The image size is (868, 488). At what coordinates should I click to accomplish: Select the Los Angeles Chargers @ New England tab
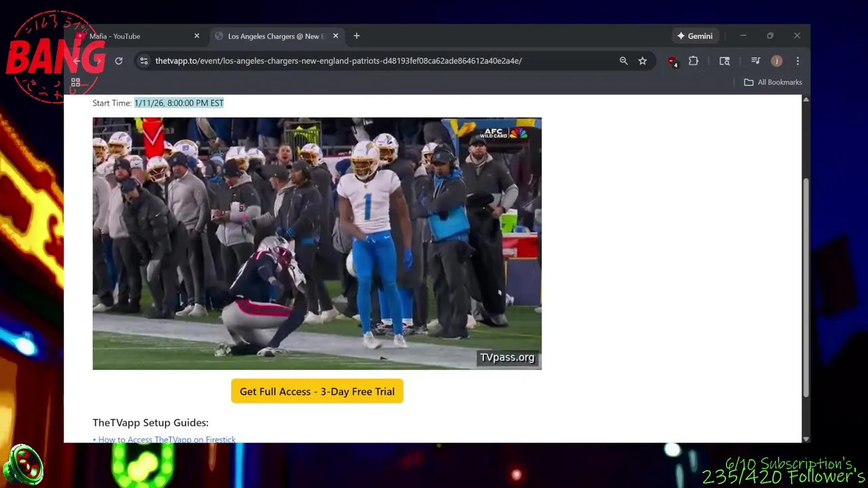[x=275, y=36]
